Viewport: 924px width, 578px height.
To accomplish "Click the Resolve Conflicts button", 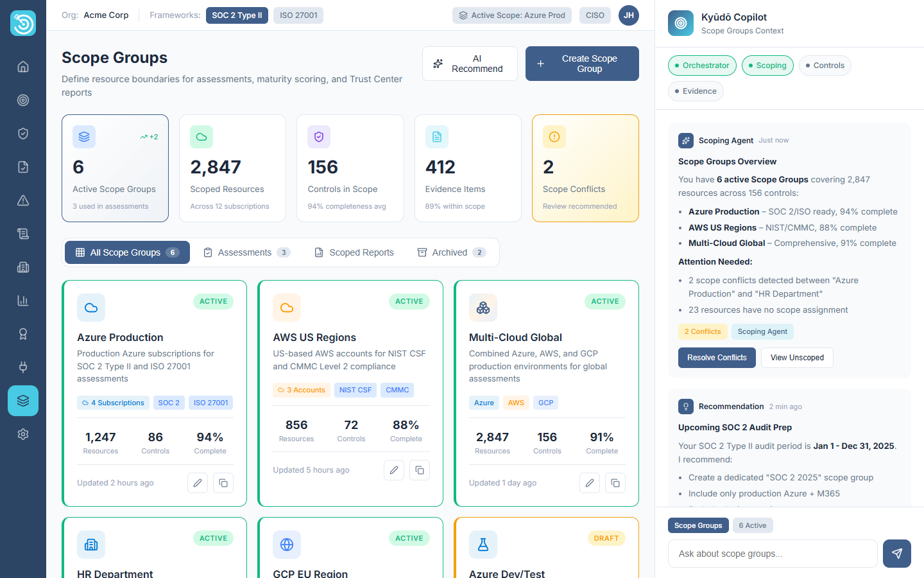I will point(717,358).
